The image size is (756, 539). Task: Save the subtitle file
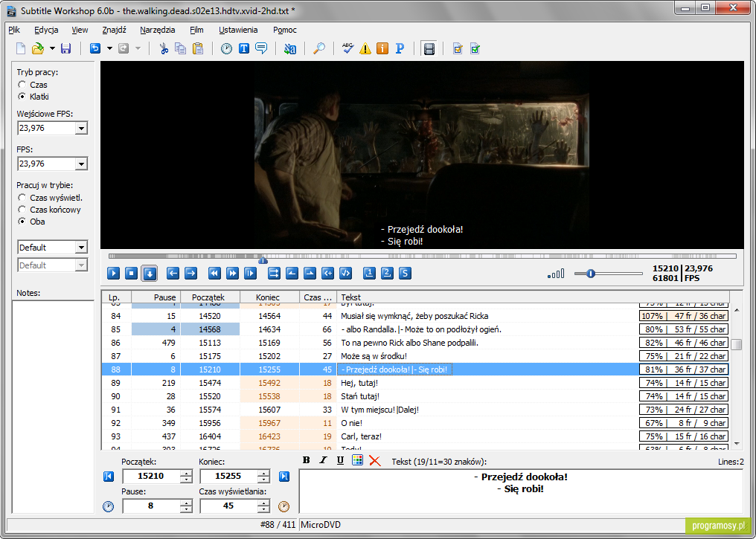[65, 48]
